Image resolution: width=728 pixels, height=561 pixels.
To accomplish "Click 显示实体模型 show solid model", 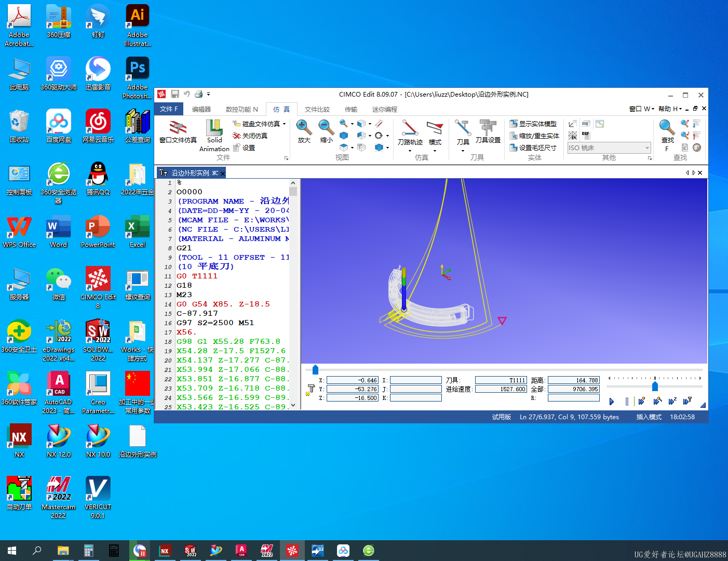I will pyautogui.click(x=533, y=124).
